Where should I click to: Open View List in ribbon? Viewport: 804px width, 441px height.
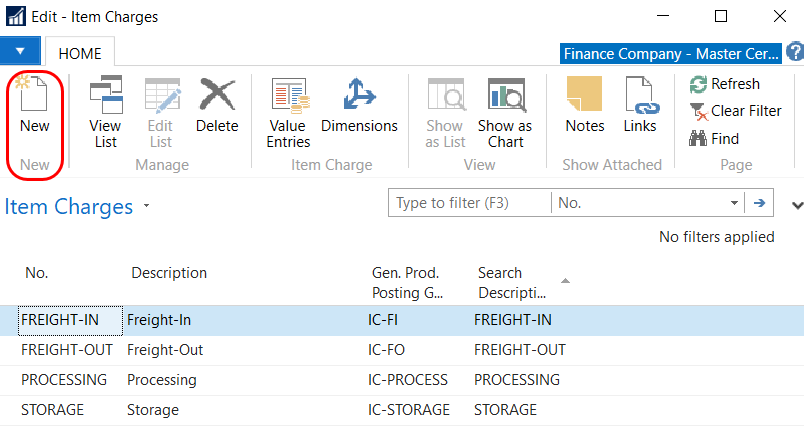coord(105,112)
